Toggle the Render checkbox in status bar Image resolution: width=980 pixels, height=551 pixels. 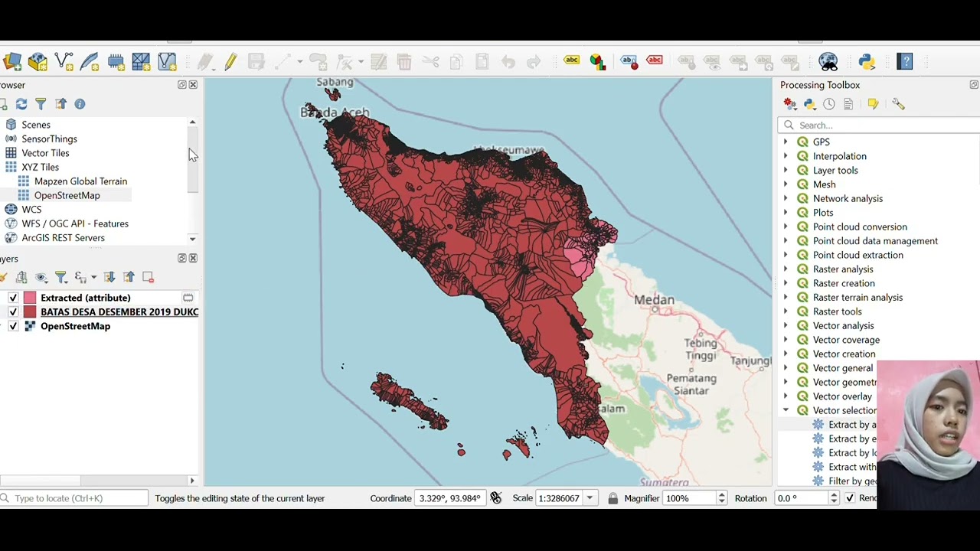(850, 498)
